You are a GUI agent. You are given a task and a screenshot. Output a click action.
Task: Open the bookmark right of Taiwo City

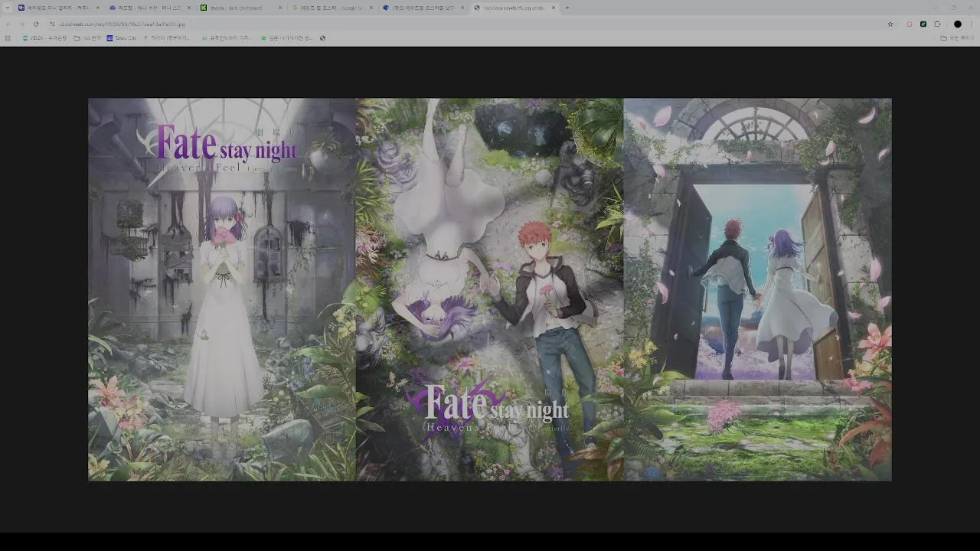[x=165, y=37]
